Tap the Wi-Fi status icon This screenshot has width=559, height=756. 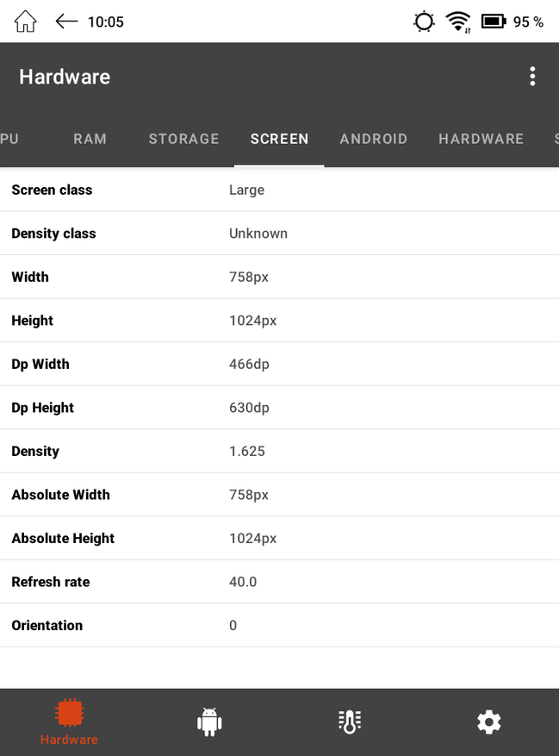pyautogui.click(x=458, y=22)
